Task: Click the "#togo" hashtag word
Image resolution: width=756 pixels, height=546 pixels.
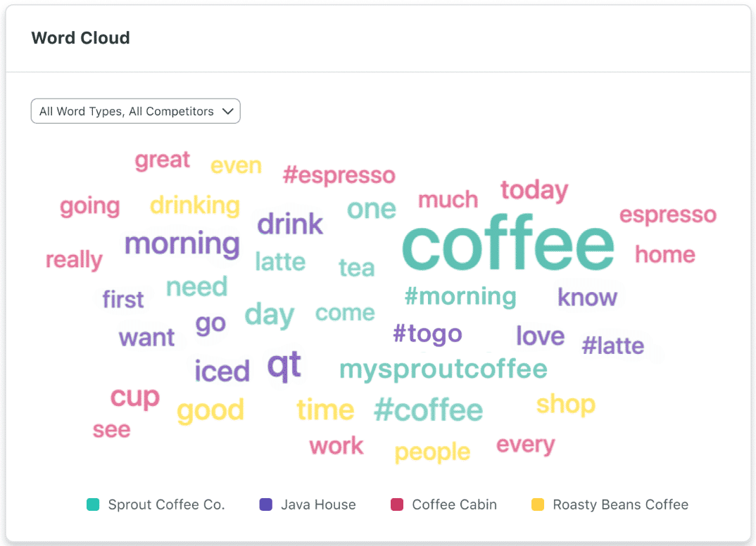Action: pos(427,334)
